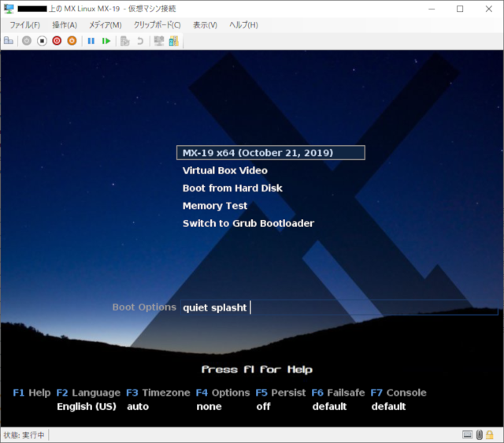Click the orange Save state icon
Image resolution: width=504 pixels, height=443 pixels.
tap(72, 41)
